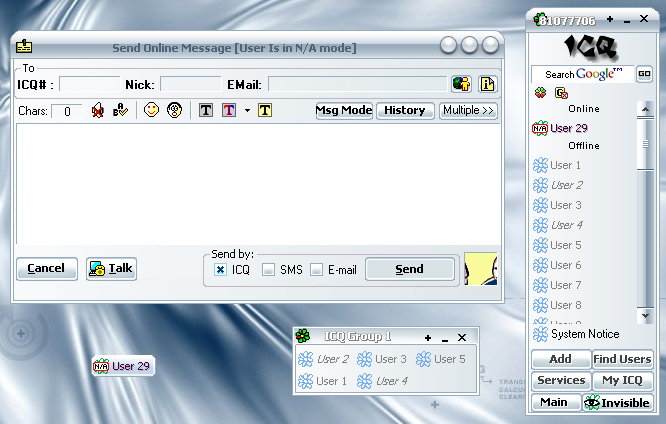Select User 29 in the Online list
Image resolution: width=666 pixels, height=424 pixels.
pos(560,128)
